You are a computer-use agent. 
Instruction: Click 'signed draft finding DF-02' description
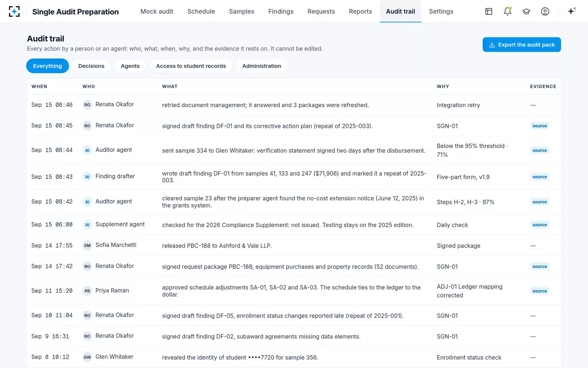(x=261, y=337)
